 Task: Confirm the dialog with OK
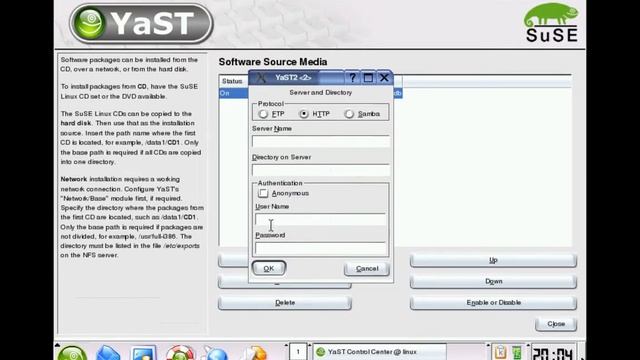coord(269,268)
